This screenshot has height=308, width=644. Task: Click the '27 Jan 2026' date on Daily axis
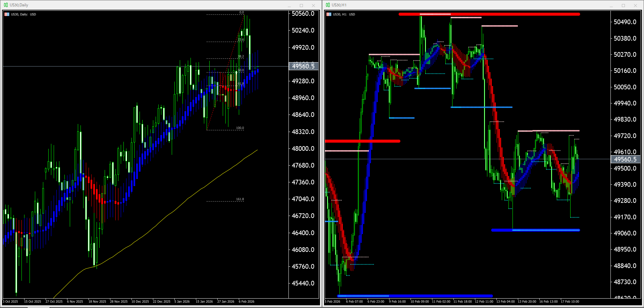(226, 302)
